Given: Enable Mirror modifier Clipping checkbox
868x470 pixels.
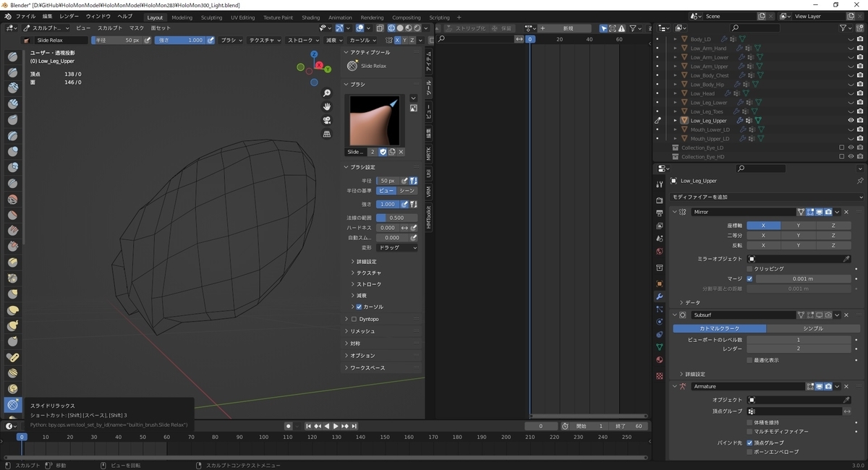Looking at the screenshot, I should coord(749,268).
